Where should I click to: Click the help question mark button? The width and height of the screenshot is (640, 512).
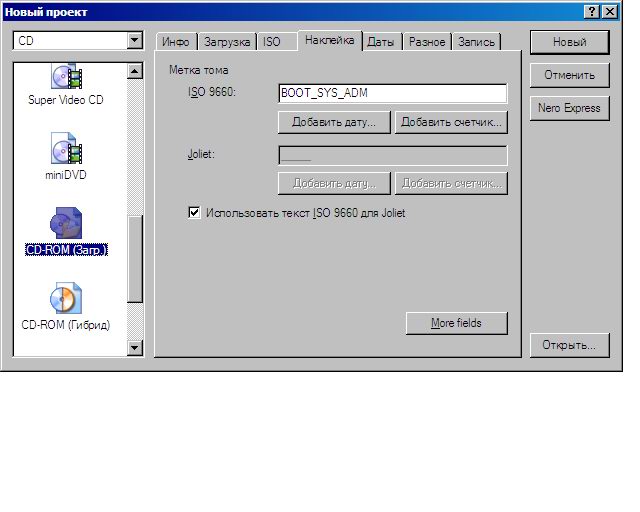point(591,11)
